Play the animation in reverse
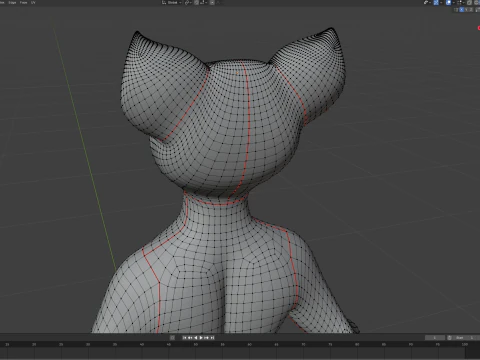The image size is (480, 360). pyautogui.click(x=196, y=338)
